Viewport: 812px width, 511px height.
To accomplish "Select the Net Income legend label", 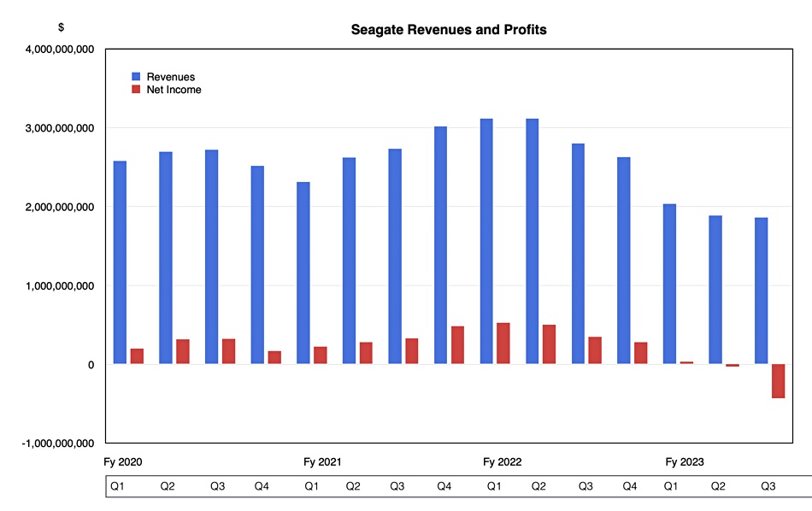I will [x=174, y=90].
